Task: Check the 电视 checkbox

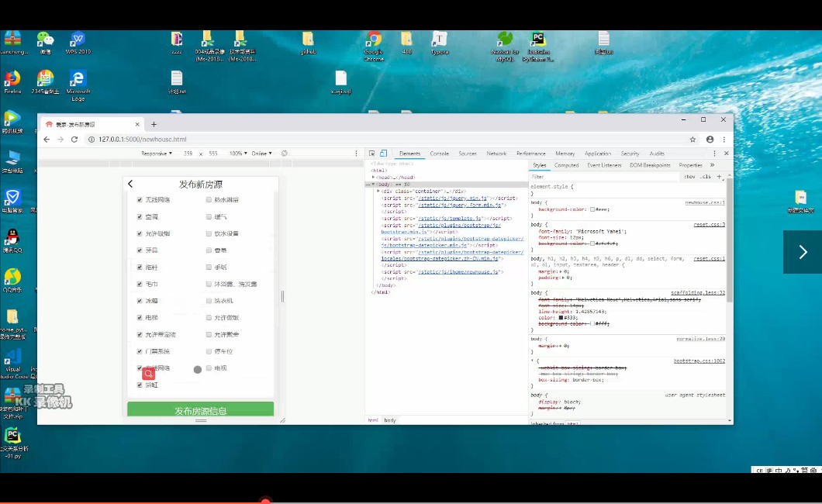Action: [x=209, y=368]
